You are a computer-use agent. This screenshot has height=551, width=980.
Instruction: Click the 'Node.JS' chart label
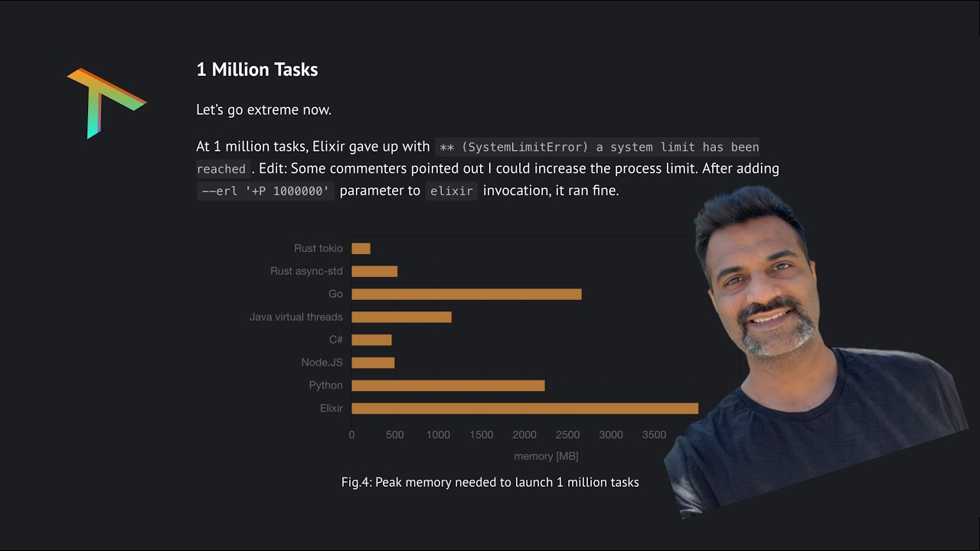point(322,363)
